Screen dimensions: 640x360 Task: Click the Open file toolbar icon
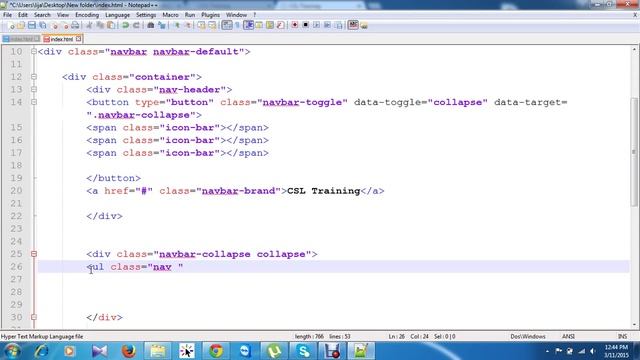[21, 25]
